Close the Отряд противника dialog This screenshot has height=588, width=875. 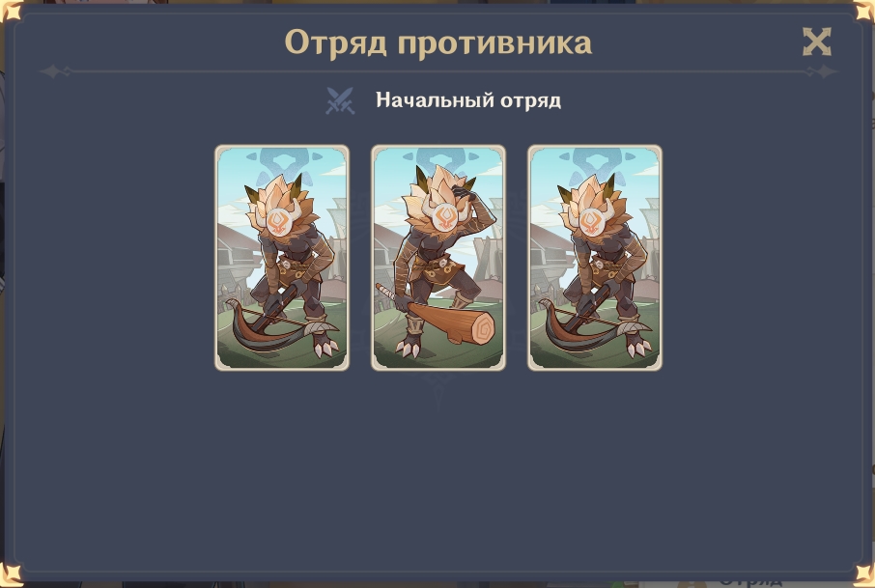click(x=817, y=42)
